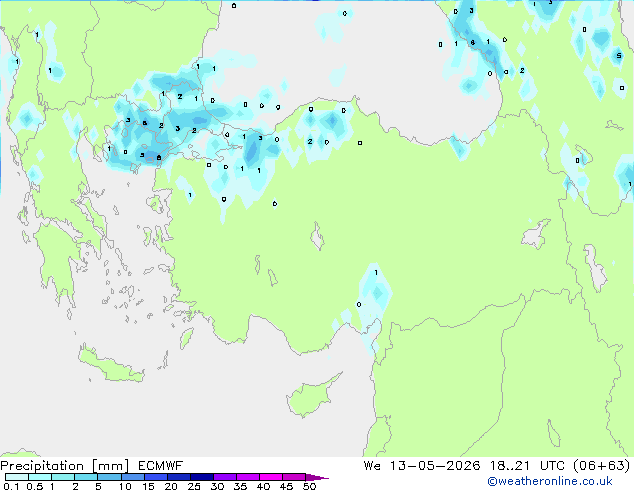Click the 25–30 mm dark navy swatch

(201, 477)
